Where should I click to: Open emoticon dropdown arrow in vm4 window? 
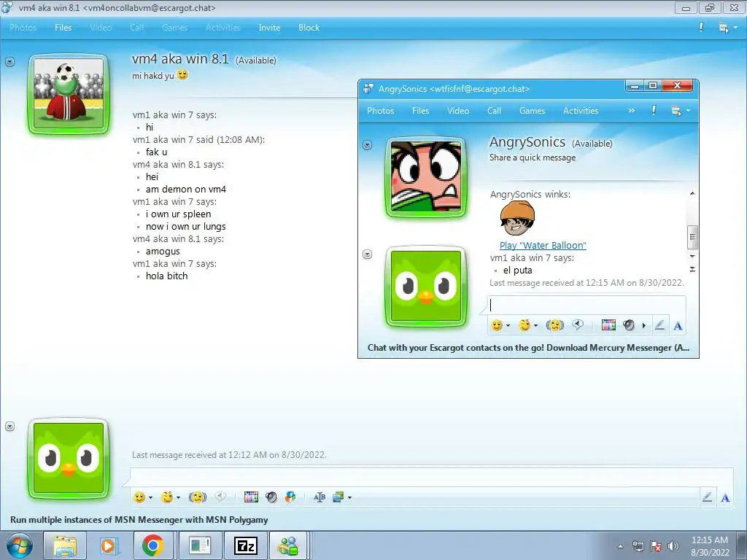[150, 497]
